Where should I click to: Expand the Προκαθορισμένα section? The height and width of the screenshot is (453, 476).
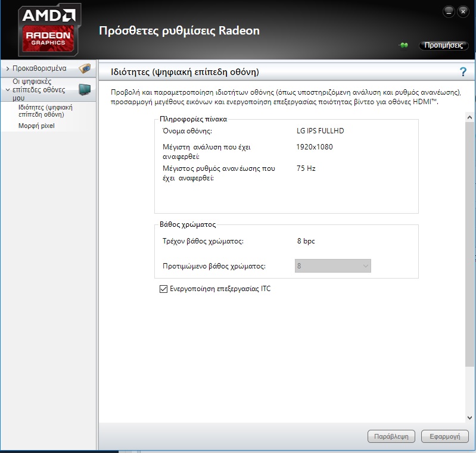8,68
